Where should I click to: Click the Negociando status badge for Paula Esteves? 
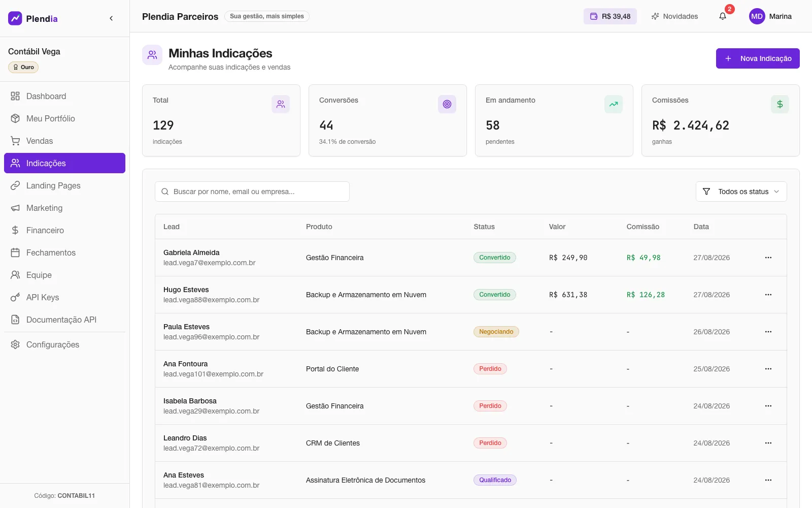tap(496, 332)
